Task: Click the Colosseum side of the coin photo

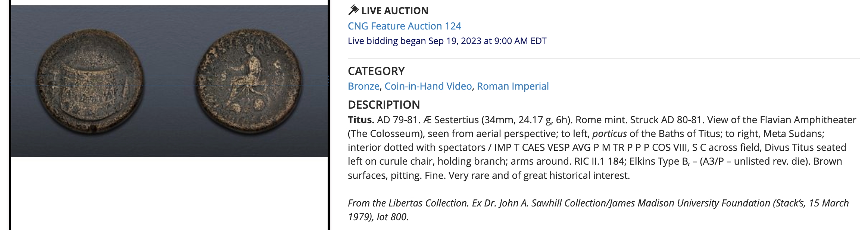Action: (91, 81)
